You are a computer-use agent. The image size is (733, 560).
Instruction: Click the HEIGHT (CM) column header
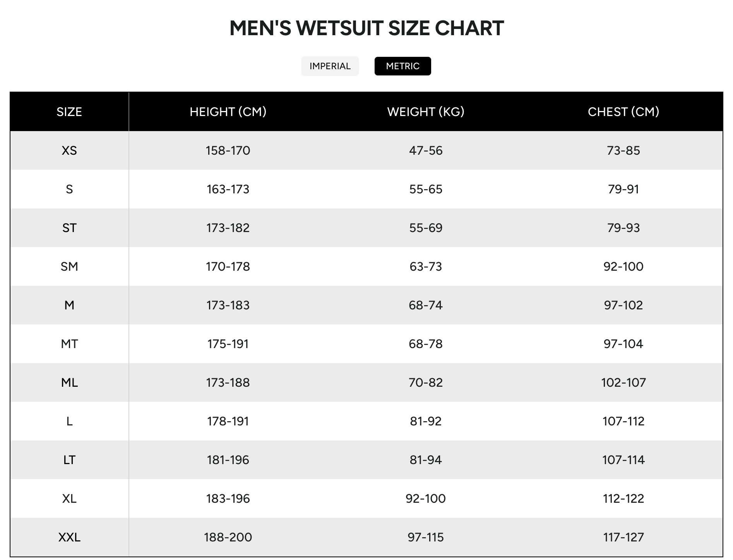[x=228, y=112]
